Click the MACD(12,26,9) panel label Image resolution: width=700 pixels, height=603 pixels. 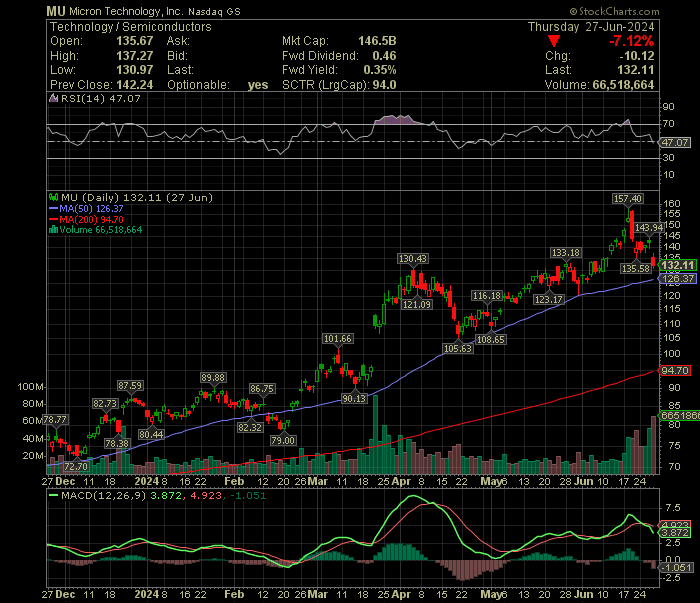pyautogui.click(x=103, y=495)
